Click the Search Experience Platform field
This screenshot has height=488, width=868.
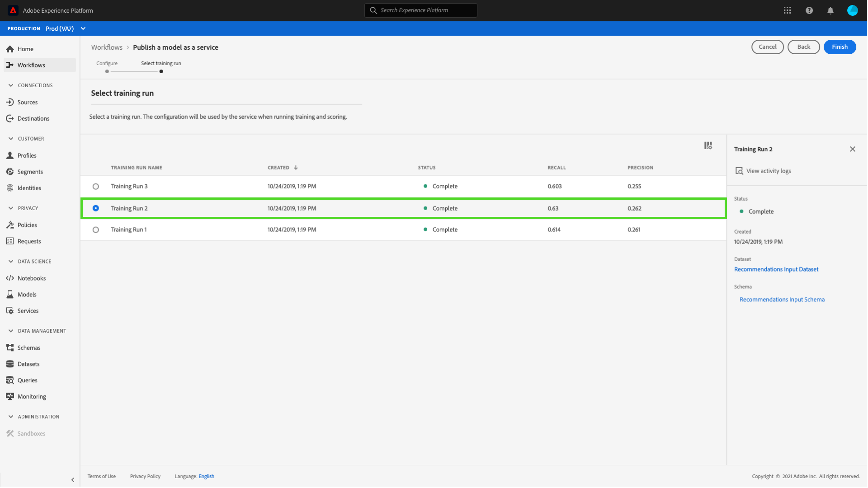(420, 10)
